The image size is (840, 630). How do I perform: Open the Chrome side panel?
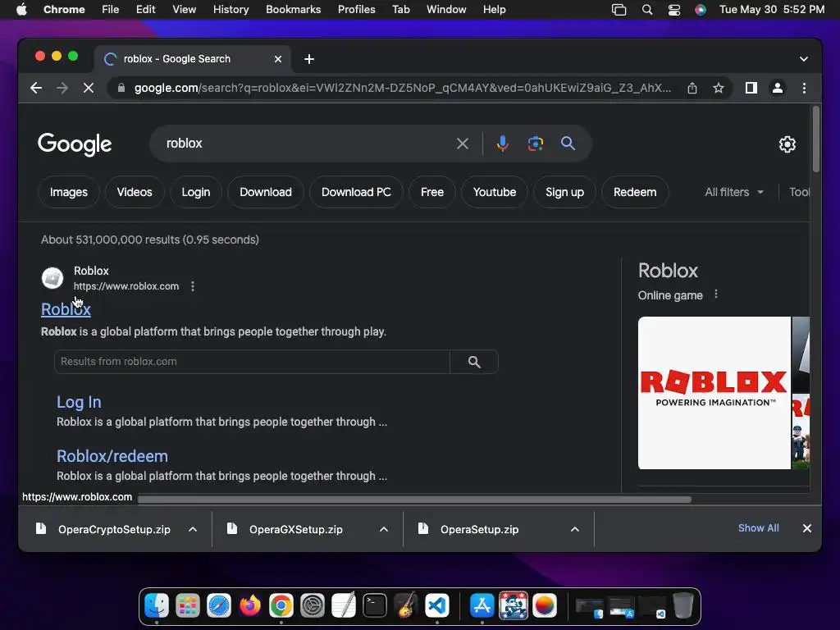751,88
